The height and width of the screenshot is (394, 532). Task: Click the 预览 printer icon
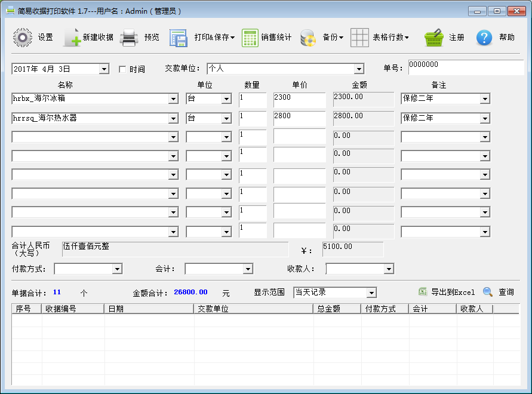(x=129, y=38)
